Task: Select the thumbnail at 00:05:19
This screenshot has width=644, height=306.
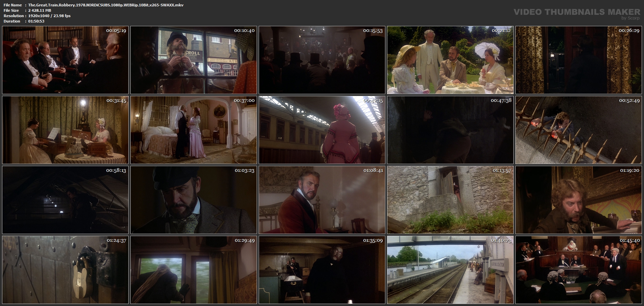Action: pyautogui.click(x=65, y=60)
